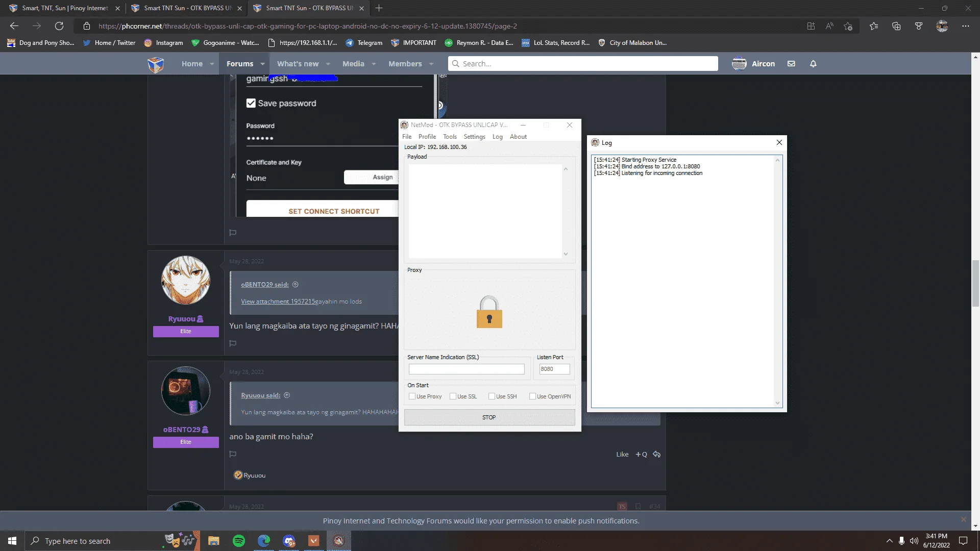Toggle the Save password checkbox
The height and width of the screenshot is (551, 980).
point(251,103)
